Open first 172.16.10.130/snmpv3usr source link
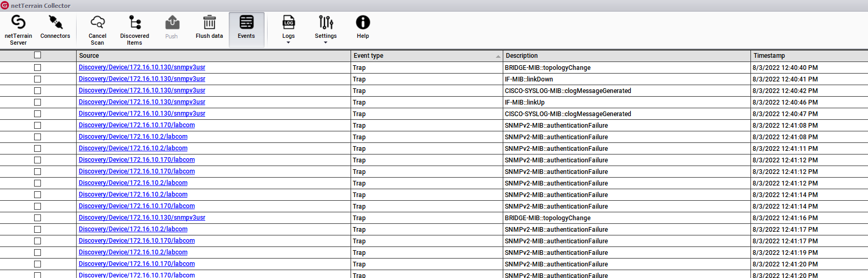Viewport: 868px width, 278px height. tap(142, 67)
